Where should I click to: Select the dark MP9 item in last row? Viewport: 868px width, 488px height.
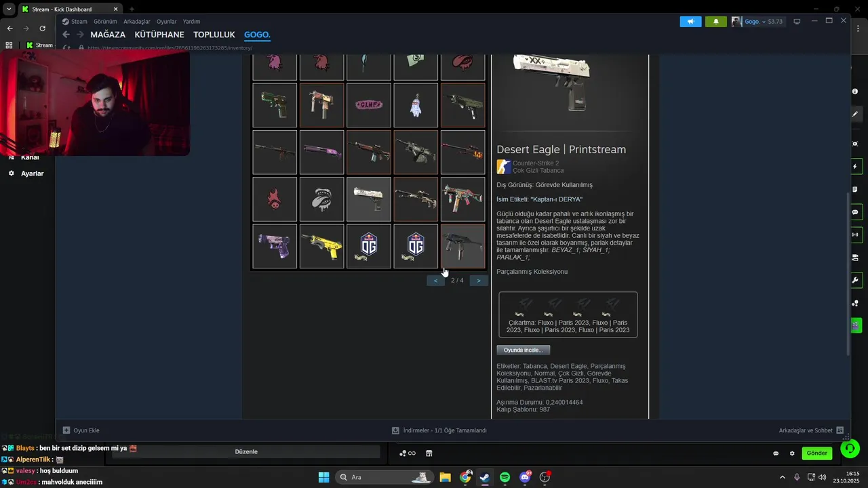pyautogui.click(x=463, y=246)
